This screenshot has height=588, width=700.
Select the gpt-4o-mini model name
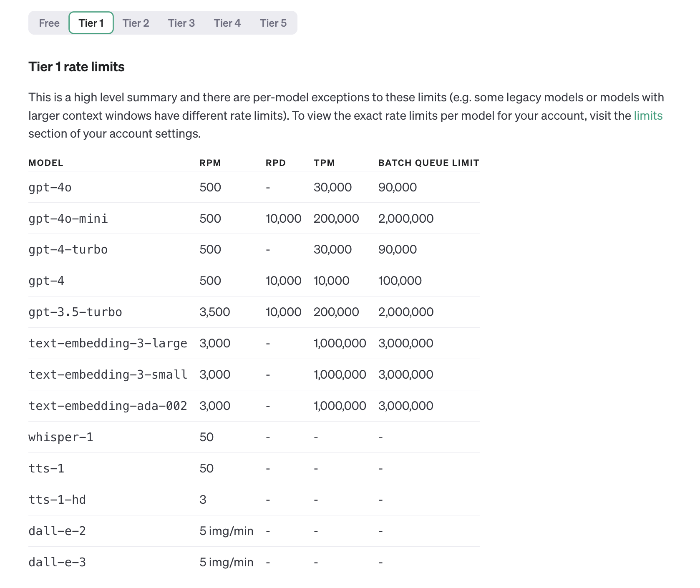(x=68, y=219)
